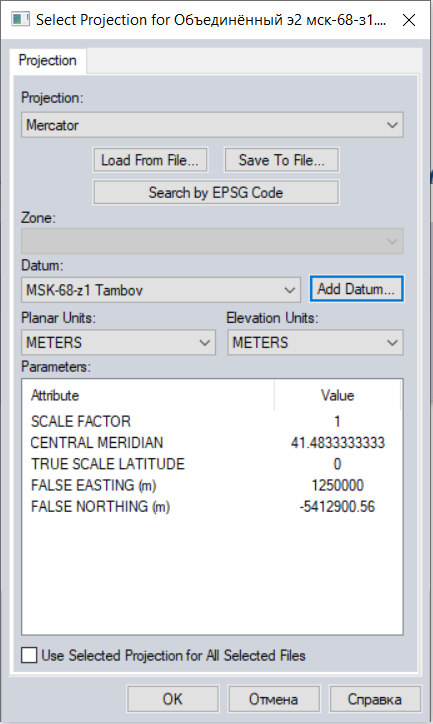Select the CENTRAL MERIDIAN value 41.4833333333
The width and height of the screenshot is (433, 724).
click(337, 443)
